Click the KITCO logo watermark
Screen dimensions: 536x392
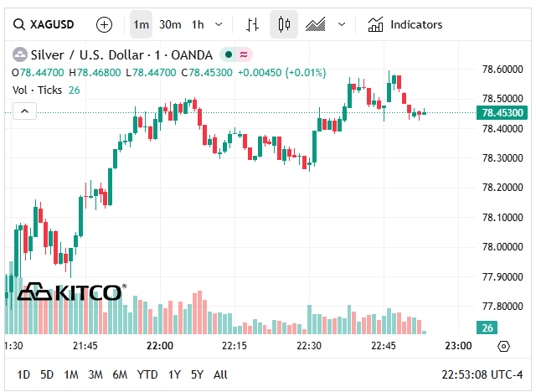click(x=71, y=292)
